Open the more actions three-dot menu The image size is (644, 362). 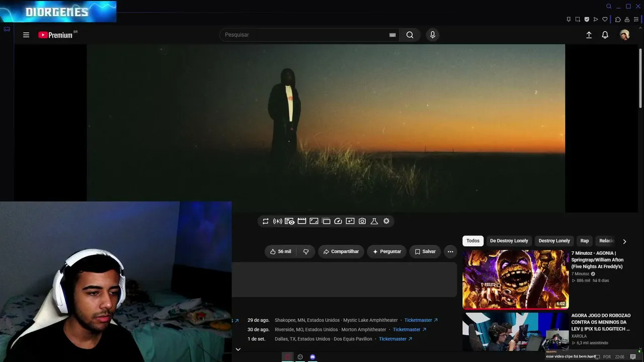(x=450, y=251)
